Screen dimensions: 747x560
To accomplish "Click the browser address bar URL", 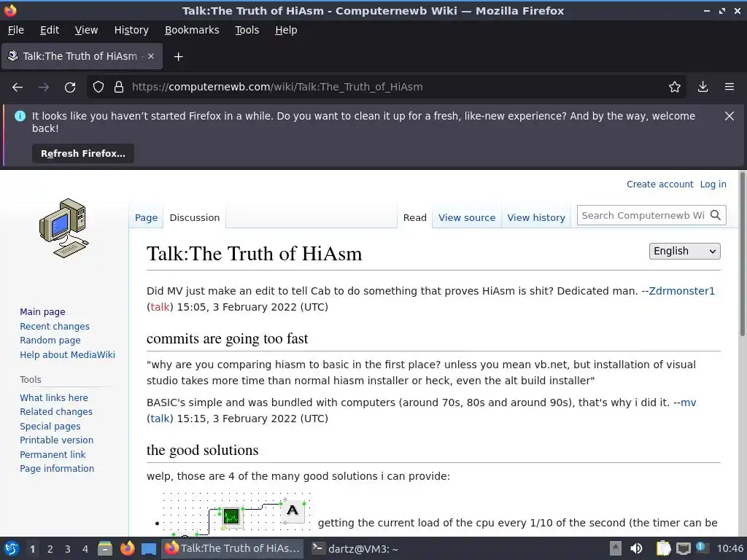I will [277, 87].
